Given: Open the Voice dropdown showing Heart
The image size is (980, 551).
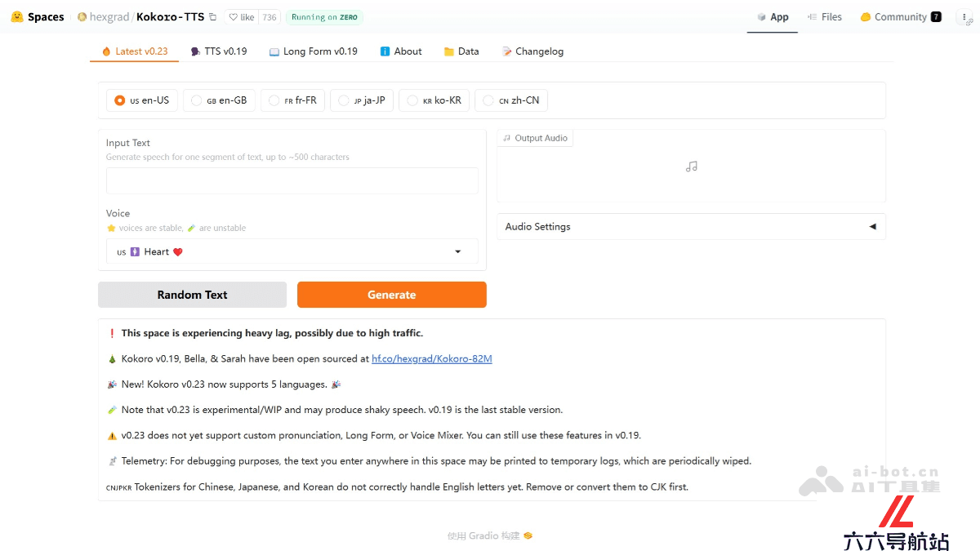Looking at the screenshot, I should (x=292, y=251).
